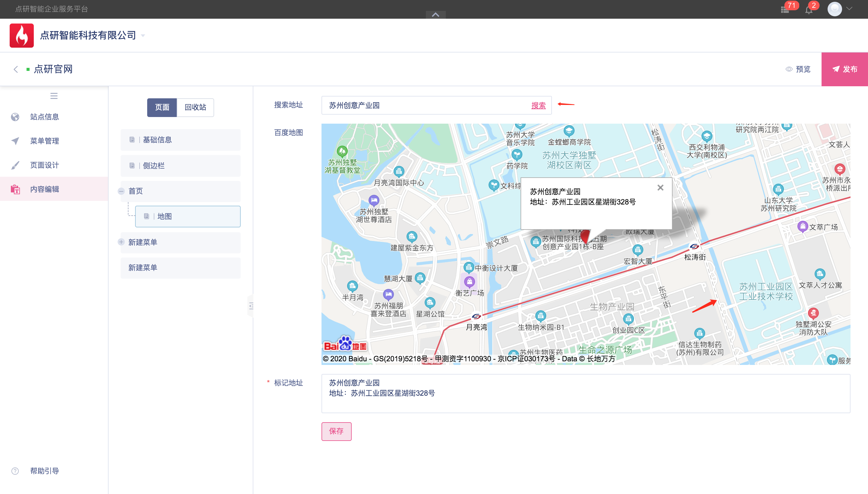Click the 星湖公馆 map marker icon
Screen dimensions: 868x494
(x=430, y=303)
